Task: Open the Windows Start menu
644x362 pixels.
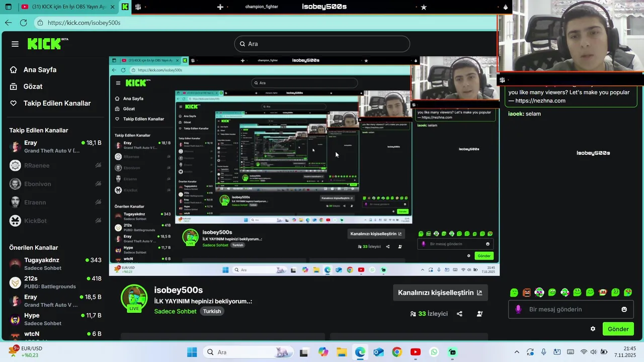Action: pyautogui.click(x=192, y=352)
